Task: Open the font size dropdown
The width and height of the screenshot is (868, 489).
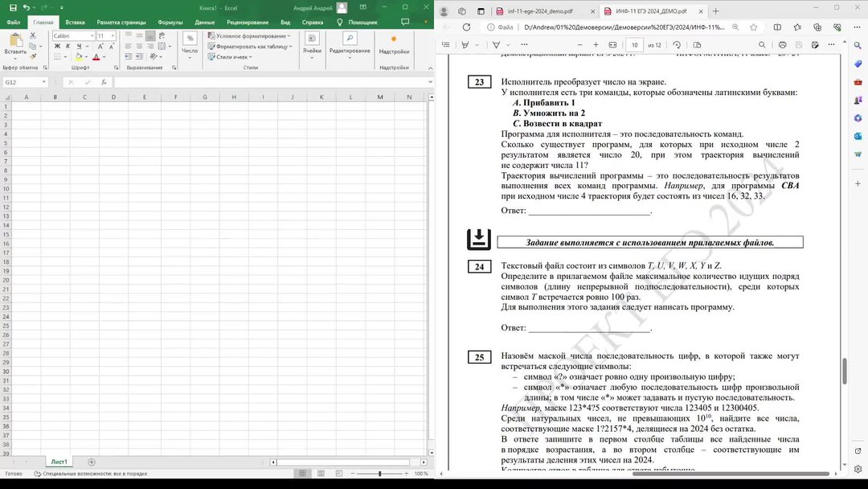Action: click(x=113, y=35)
